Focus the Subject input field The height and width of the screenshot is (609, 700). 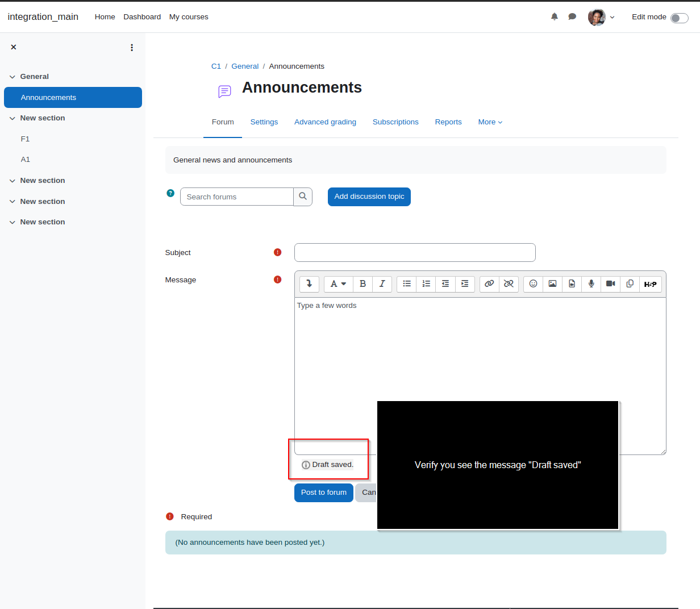[x=415, y=253]
